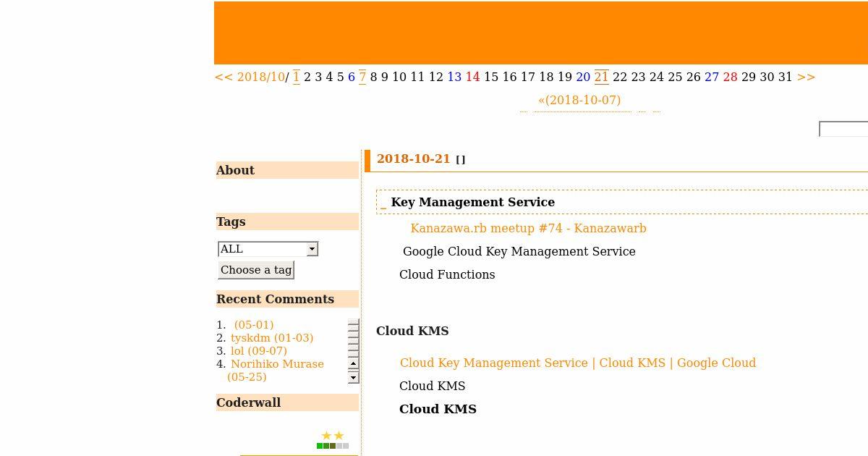Image resolution: width=868 pixels, height=456 pixels.
Task: Click calendar day 13
Action: tap(454, 77)
